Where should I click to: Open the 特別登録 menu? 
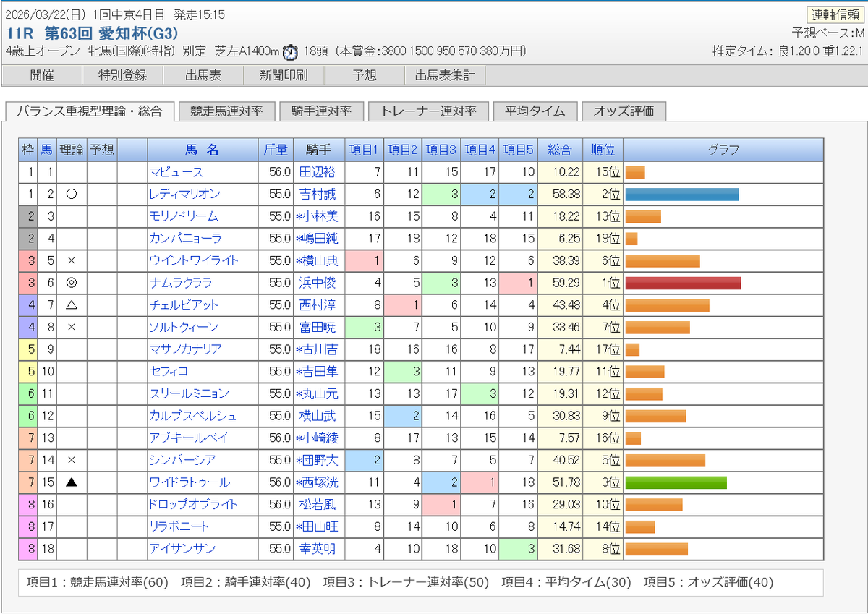122,75
